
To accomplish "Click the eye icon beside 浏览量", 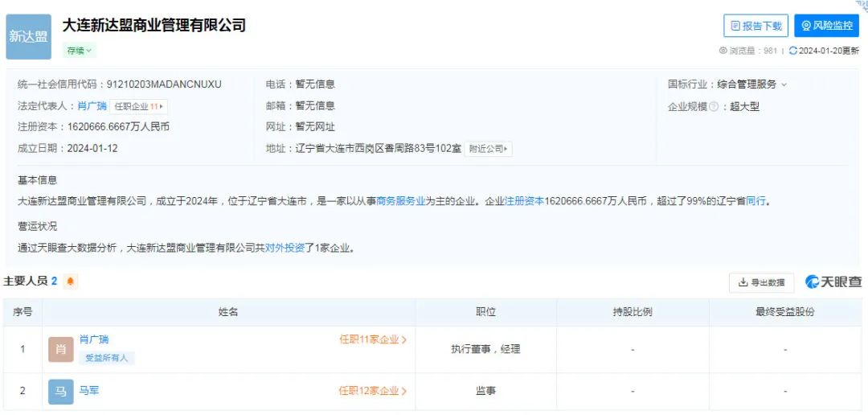I will (723, 51).
